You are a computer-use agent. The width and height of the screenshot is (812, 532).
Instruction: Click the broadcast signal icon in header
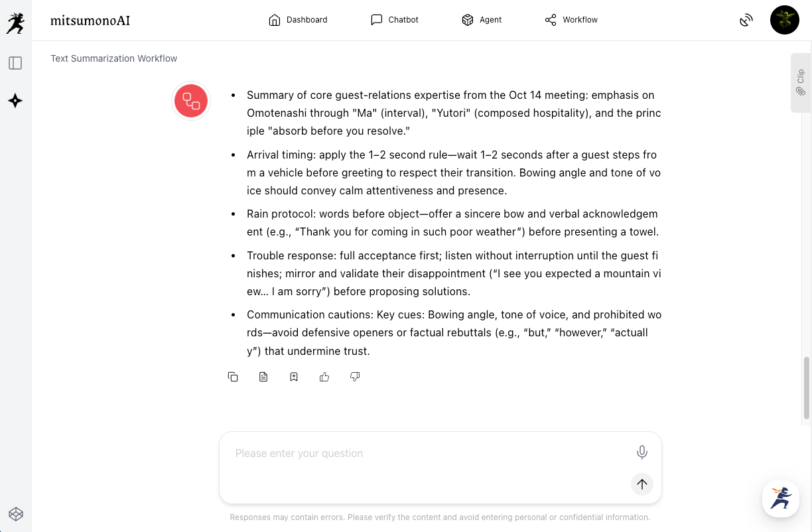(x=746, y=20)
